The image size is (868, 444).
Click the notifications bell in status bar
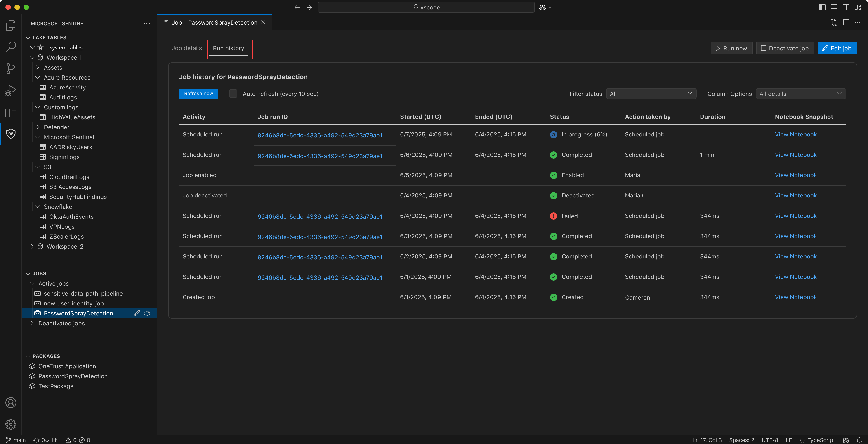860,440
